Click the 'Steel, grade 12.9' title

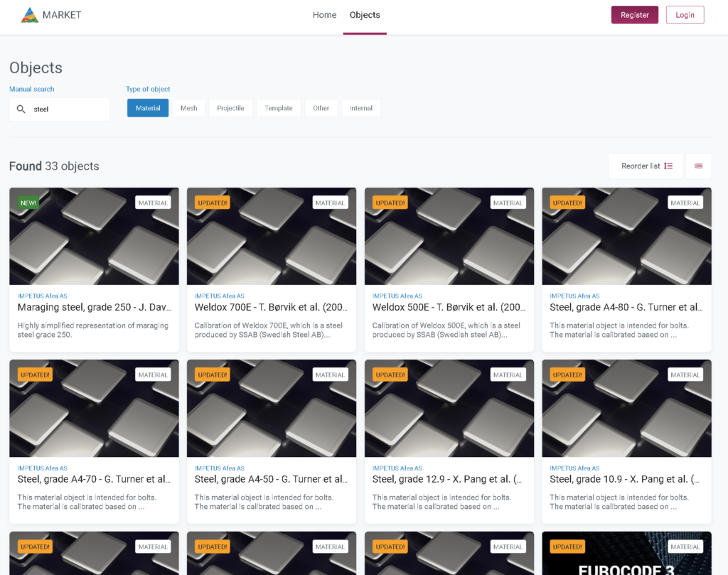coord(447,479)
